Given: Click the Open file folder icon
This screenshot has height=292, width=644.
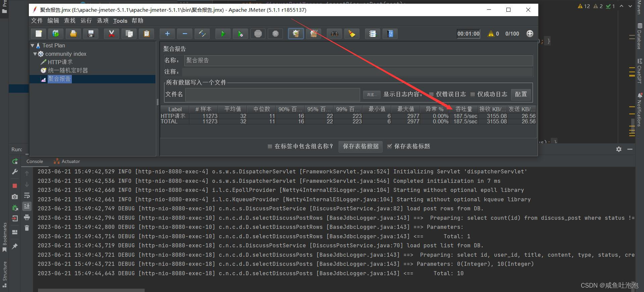Looking at the screenshot, I should pyautogui.click(x=73, y=34).
